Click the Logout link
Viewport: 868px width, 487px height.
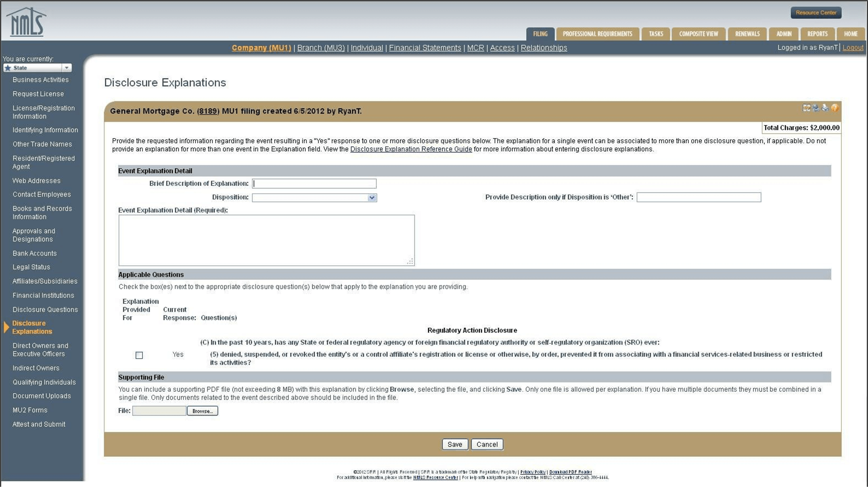[853, 47]
